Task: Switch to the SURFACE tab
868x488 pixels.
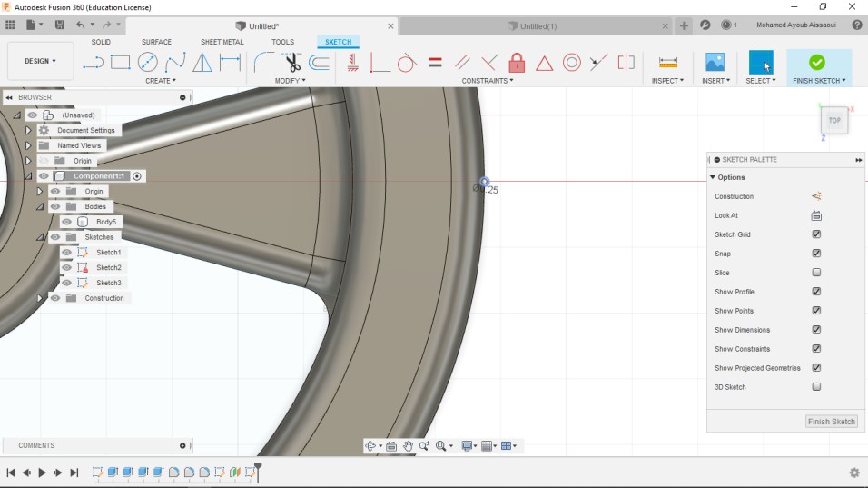Action: click(156, 42)
